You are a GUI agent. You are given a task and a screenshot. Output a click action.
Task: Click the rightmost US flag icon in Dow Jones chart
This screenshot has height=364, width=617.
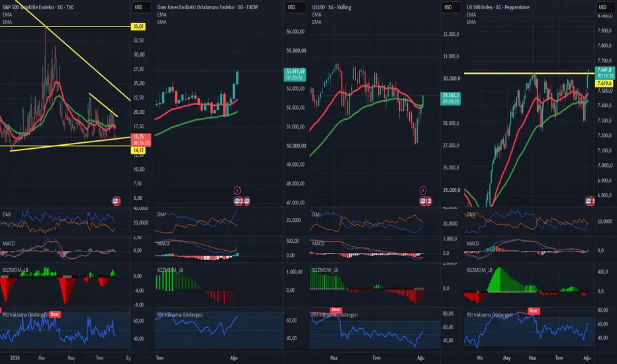click(246, 201)
